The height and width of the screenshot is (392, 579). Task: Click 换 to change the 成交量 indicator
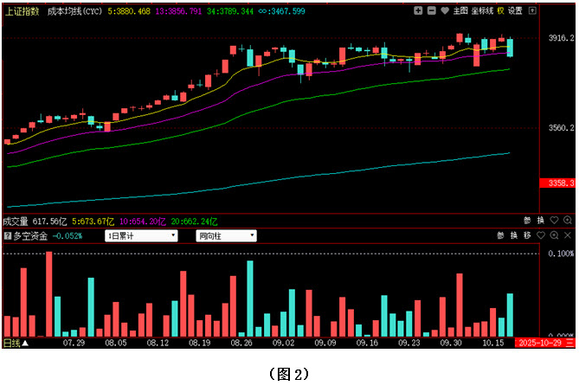tap(540, 221)
